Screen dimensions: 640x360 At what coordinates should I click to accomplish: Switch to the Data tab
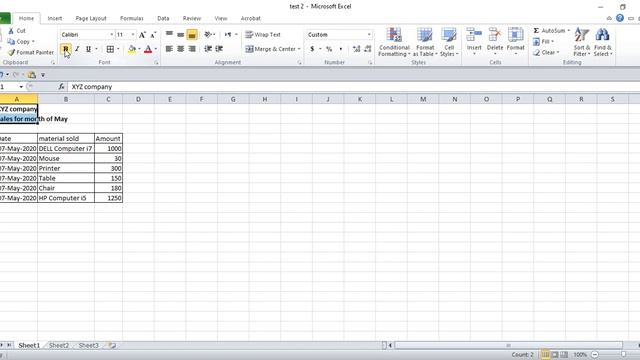163,18
